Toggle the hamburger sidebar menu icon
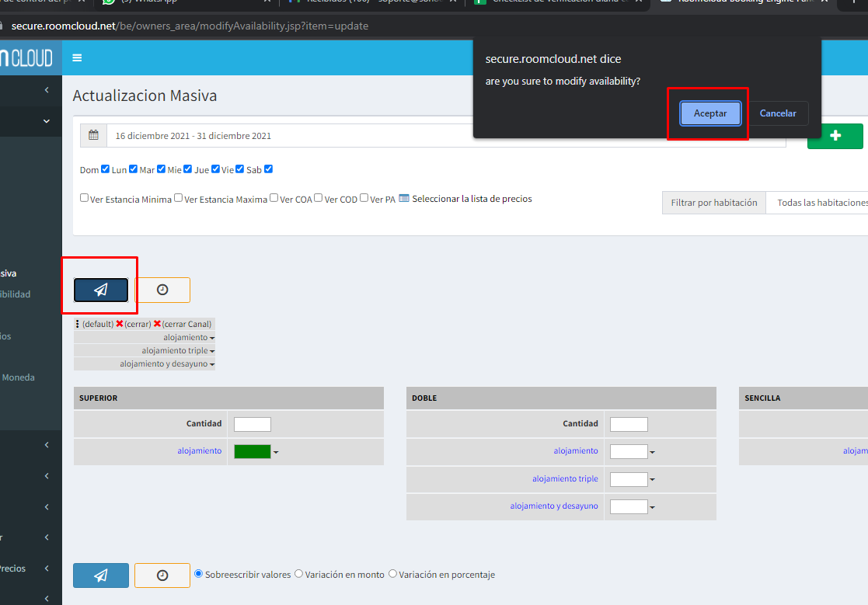 (77, 57)
